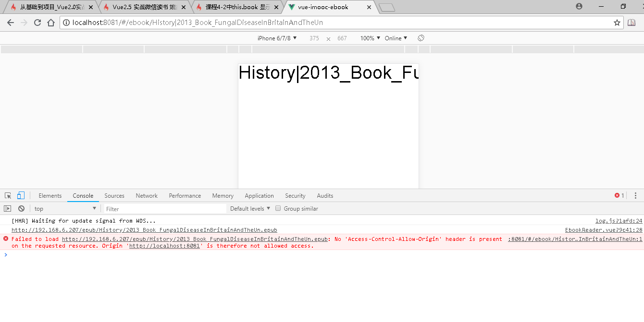Screen dimensions: 644x322
Task: Open the Memory panel tab
Action: [x=223, y=195]
